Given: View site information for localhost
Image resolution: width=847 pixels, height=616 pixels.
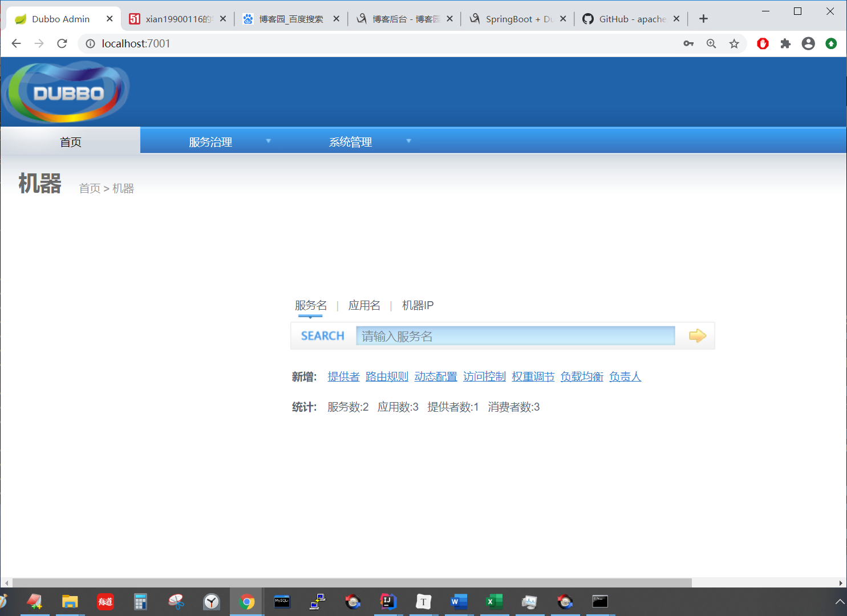Looking at the screenshot, I should [90, 43].
